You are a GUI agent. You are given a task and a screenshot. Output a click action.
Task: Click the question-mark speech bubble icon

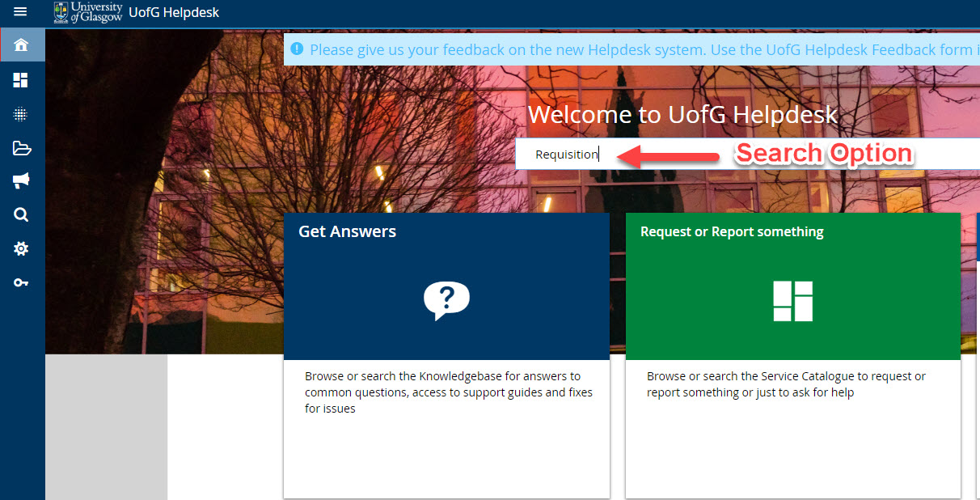click(x=446, y=301)
